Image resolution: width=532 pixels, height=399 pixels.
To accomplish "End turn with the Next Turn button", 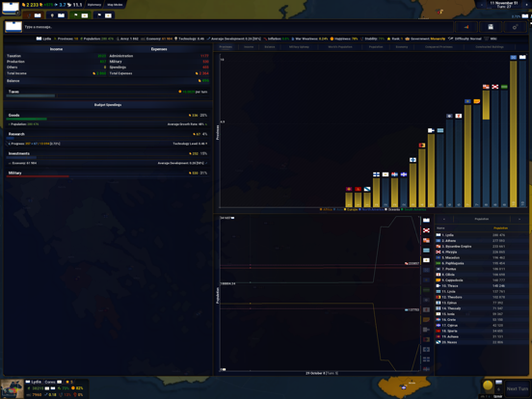I will 518,388.
